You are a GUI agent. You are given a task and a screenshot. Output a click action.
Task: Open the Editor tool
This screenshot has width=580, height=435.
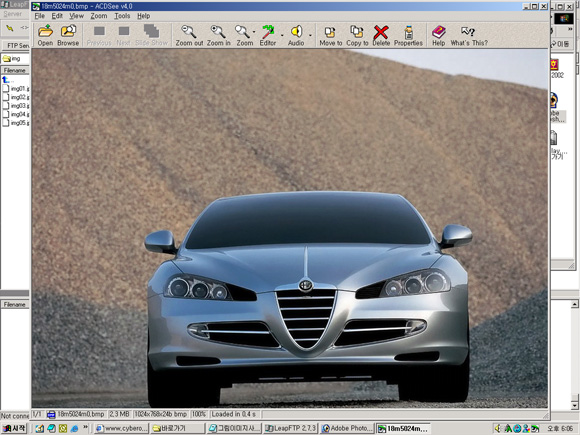click(x=268, y=36)
